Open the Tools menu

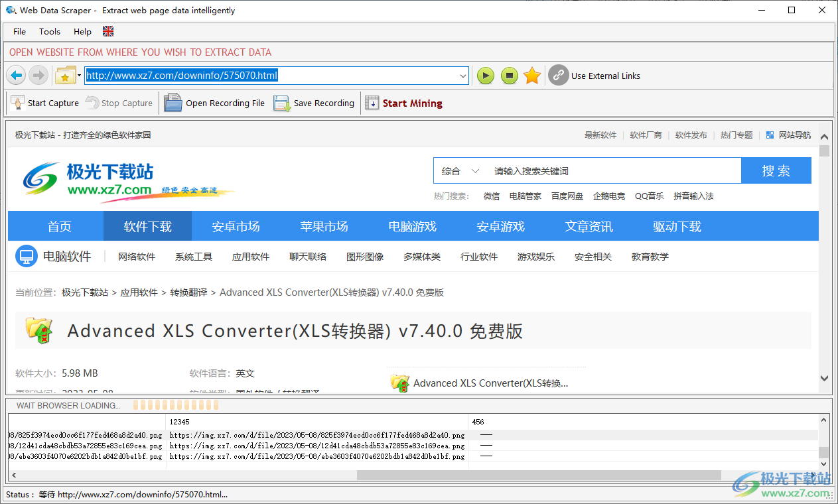click(50, 31)
